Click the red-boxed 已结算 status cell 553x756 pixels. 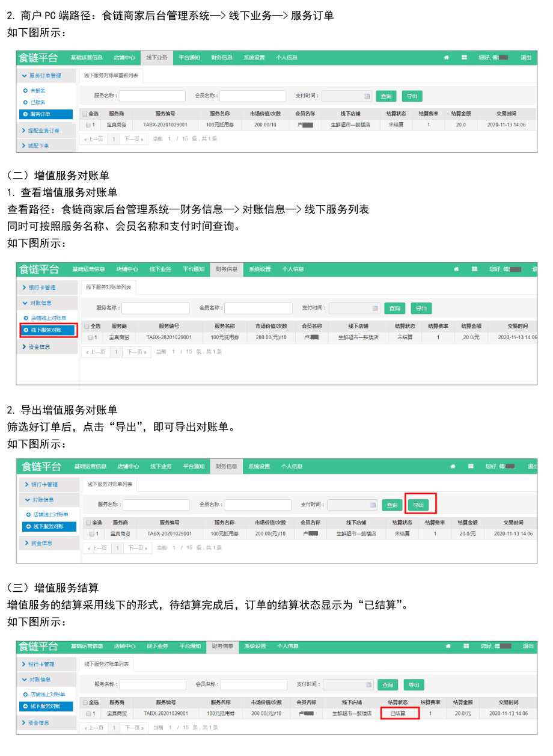[398, 714]
